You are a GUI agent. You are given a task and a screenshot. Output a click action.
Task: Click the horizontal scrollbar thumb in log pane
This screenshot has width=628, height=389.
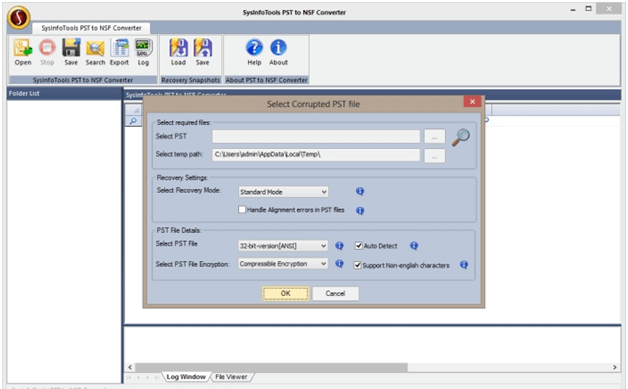(271, 367)
